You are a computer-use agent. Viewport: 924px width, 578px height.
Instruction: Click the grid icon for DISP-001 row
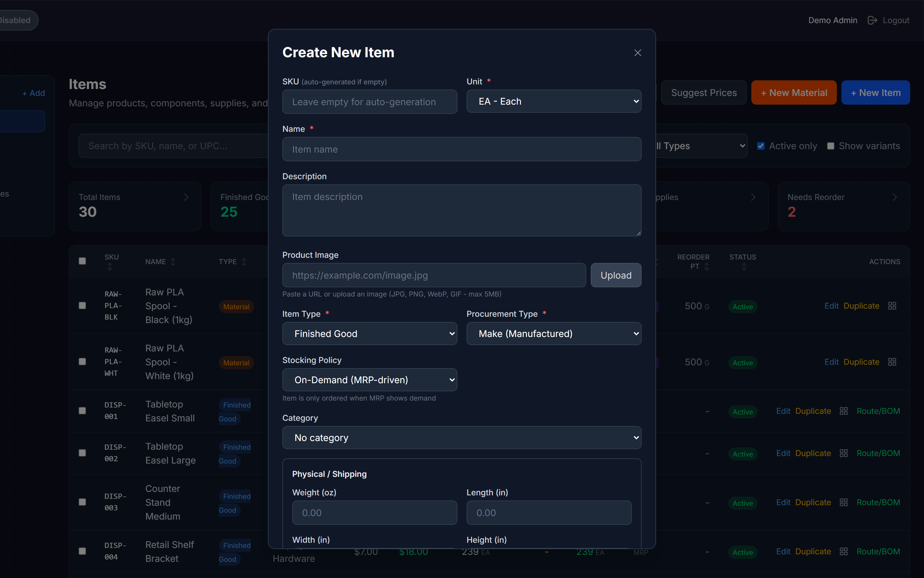[843, 411]
